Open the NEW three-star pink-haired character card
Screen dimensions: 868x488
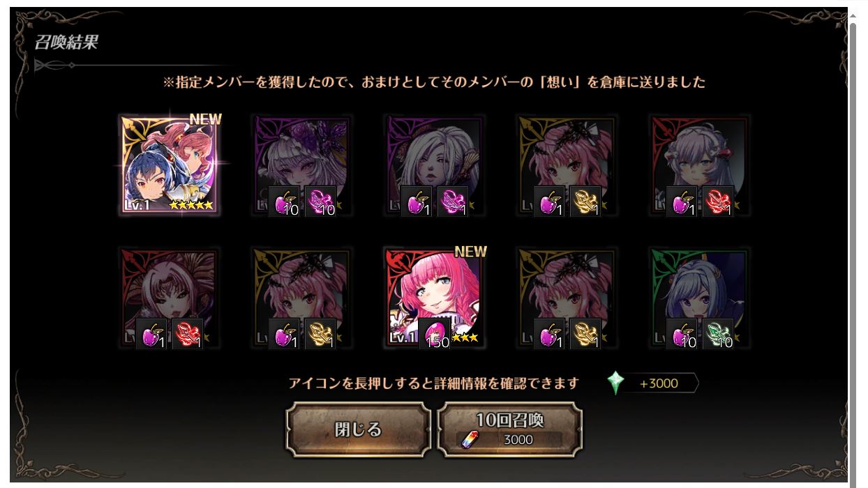click(435, 298)
